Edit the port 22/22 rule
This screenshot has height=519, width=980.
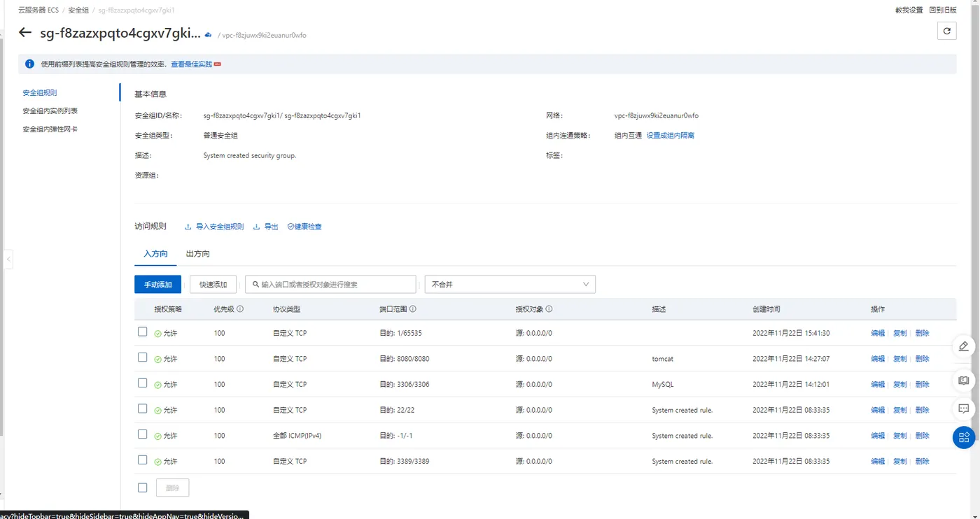(878, 410)
